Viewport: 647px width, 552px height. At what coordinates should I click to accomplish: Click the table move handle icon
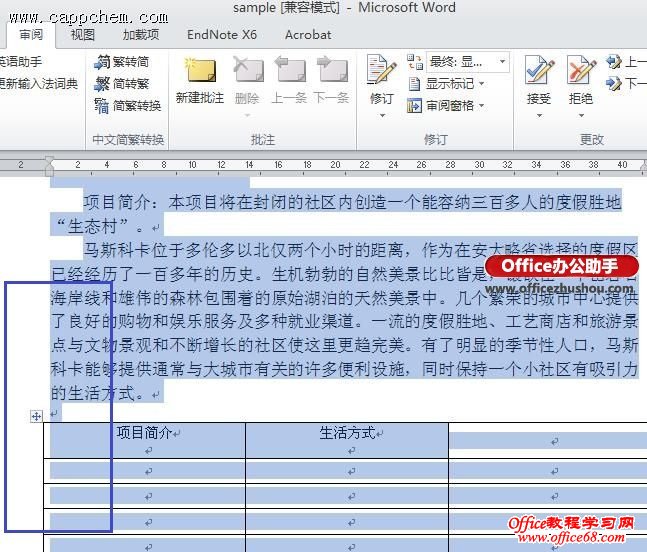tap(36, 416)
